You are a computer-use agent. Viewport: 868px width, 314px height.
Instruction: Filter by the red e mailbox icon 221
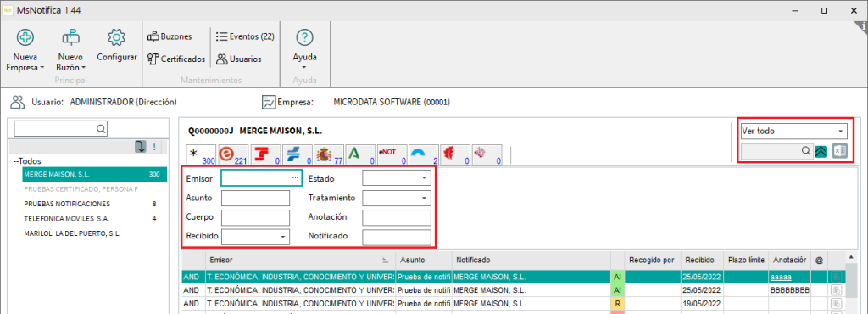point(233,154)
